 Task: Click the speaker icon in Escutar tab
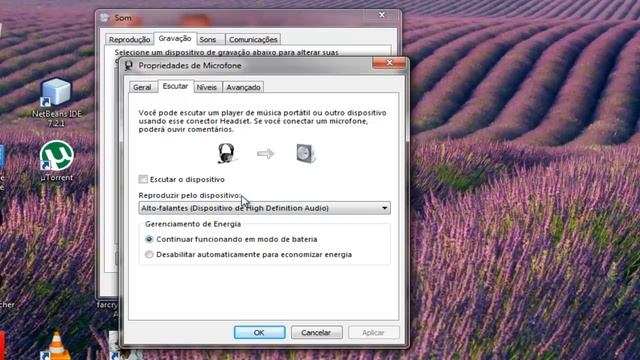[306, 153]
